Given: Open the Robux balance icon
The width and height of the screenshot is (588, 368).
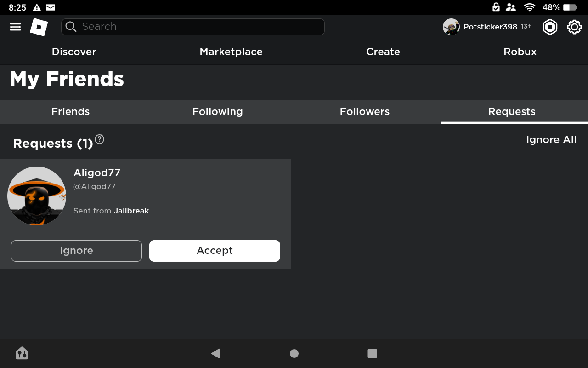Looking at the screenshot, I should [x=550, y=27].
